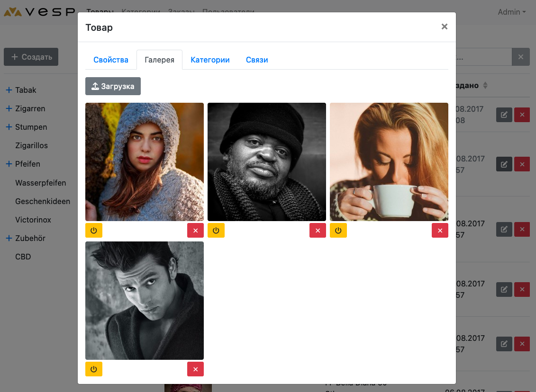This screenshot has width=536, height=392.
Task: Click the Создать button
Action: pyautogui.click(x=31, y=57)
